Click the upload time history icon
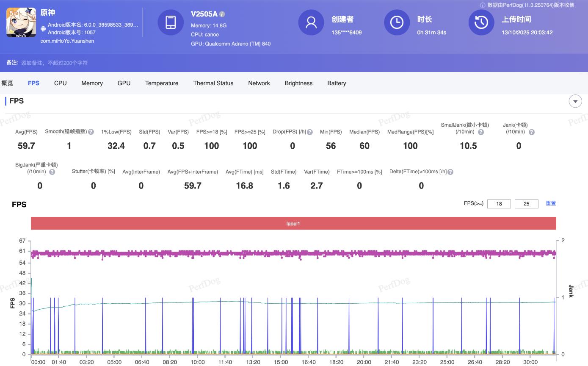This screenshot has width=588, height=366. click(481, 22)
